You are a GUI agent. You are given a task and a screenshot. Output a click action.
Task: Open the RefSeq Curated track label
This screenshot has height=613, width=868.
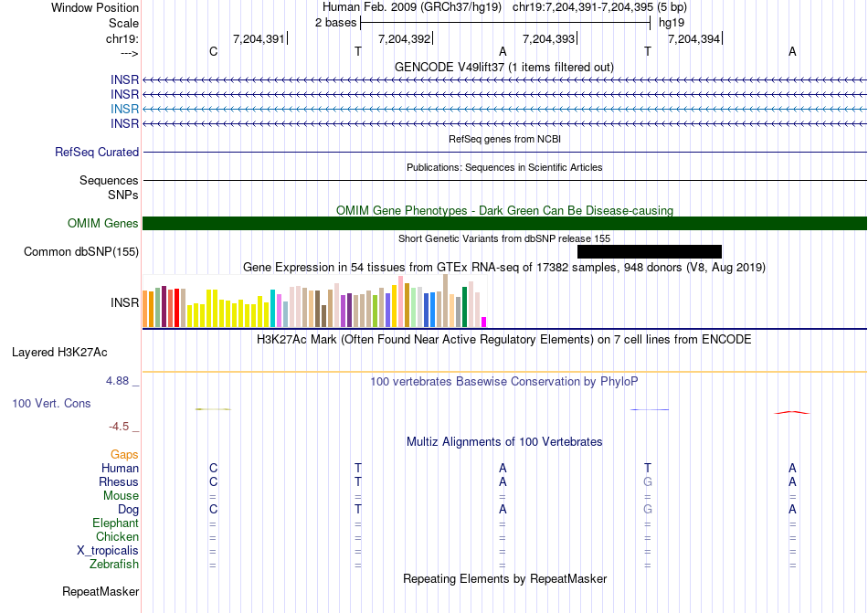click(97, 153)
